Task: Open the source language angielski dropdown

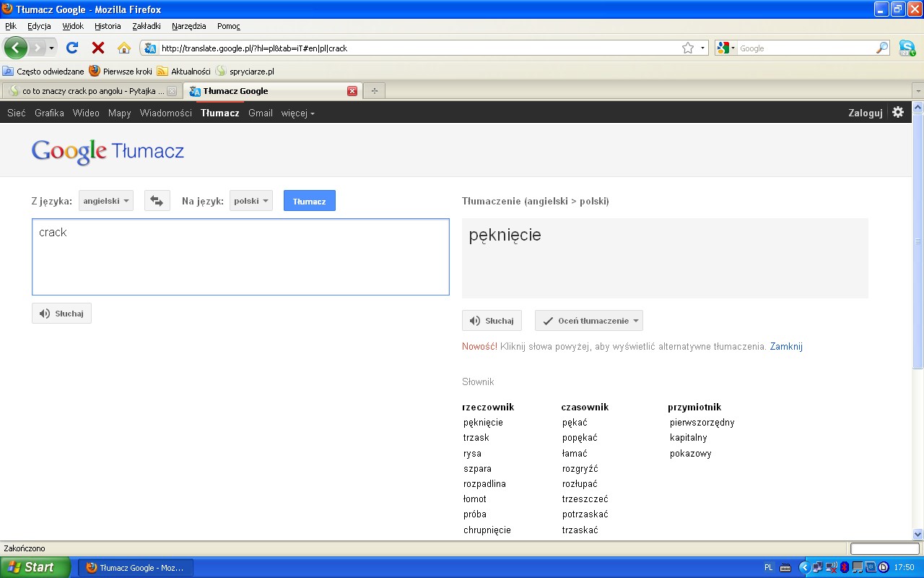Action: [106, 201]
